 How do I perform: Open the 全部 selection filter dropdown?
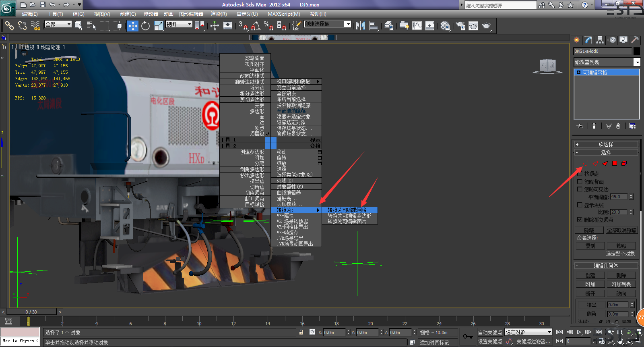58,24
